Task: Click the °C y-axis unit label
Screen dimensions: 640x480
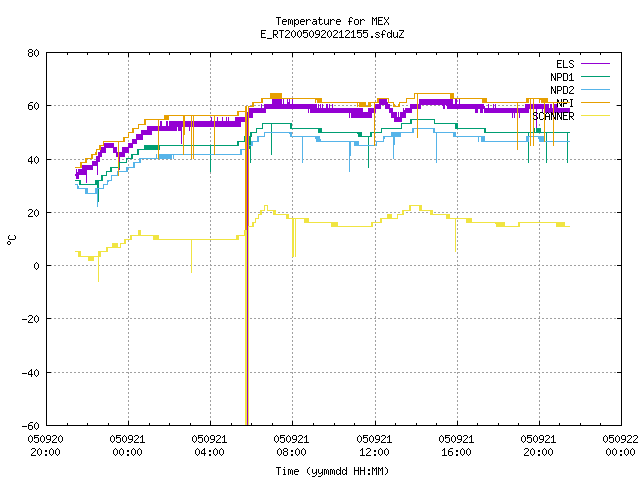Action: coord(12,240)
